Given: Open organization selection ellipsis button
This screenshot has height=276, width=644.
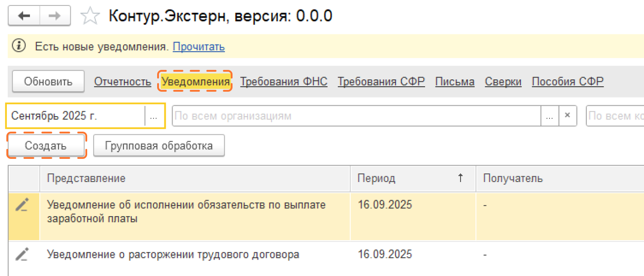Looking at the screenshot, I should pyautogui.click(x=550, y=116).
